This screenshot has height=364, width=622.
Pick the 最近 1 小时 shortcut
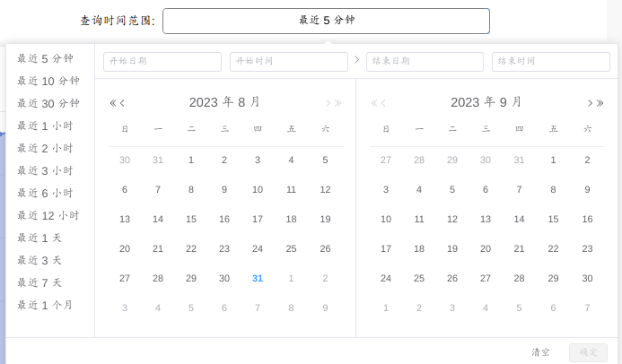45,126
